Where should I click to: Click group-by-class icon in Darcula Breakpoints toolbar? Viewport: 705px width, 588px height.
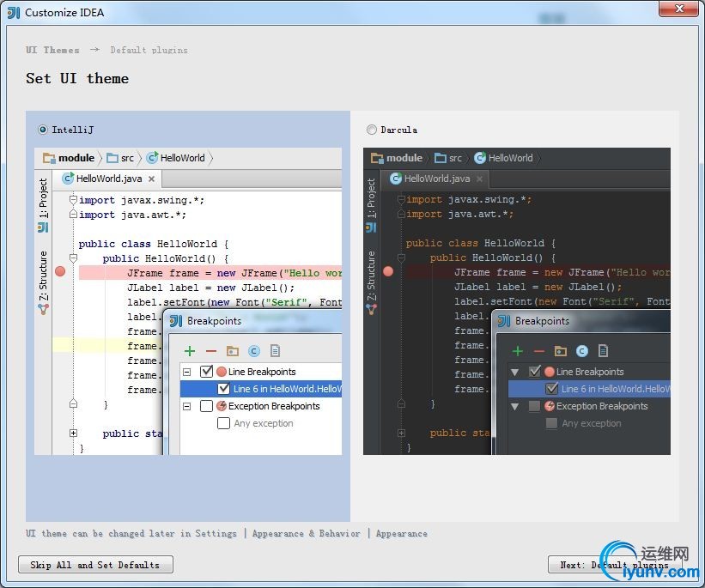582,350
